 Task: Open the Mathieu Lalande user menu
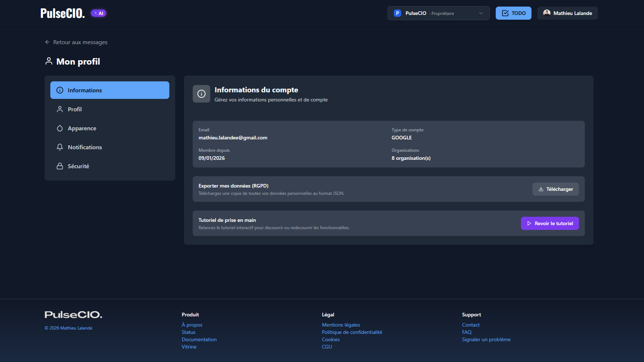coord(567,13)
